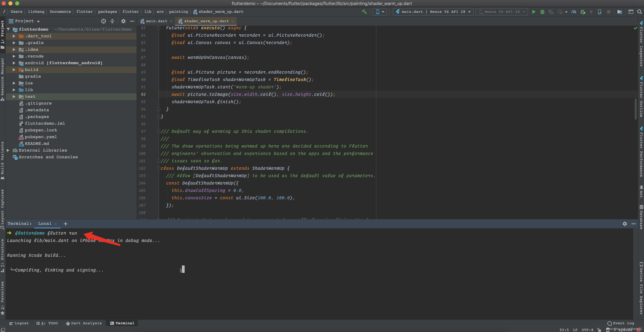Add a new terminal session tab
The image size is (644, 332).
pos(66,224)
